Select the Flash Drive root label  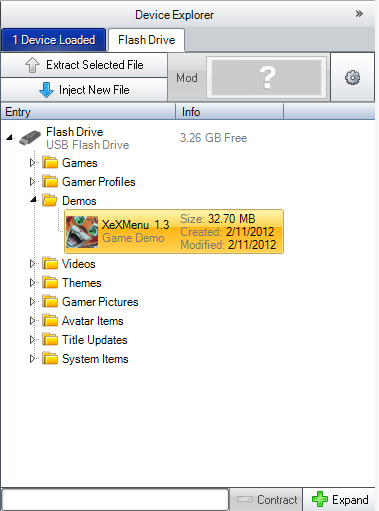(x=74, y=132)
